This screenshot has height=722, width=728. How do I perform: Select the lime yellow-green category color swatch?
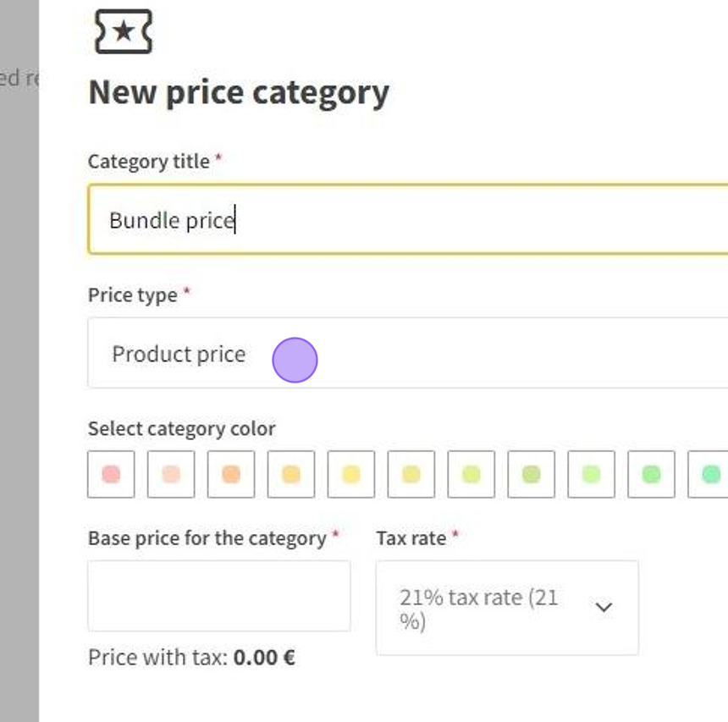click(472, 474)
